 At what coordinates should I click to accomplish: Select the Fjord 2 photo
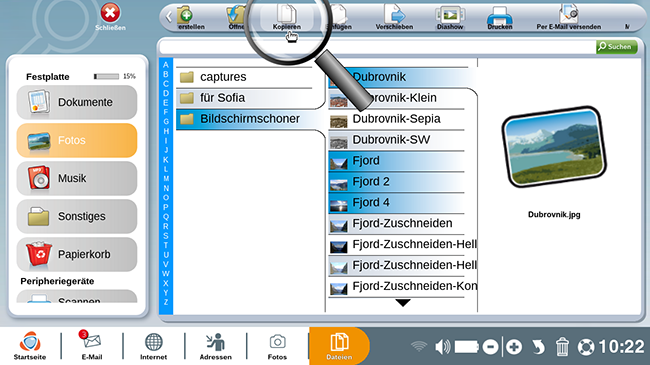[x=397, y=182]
